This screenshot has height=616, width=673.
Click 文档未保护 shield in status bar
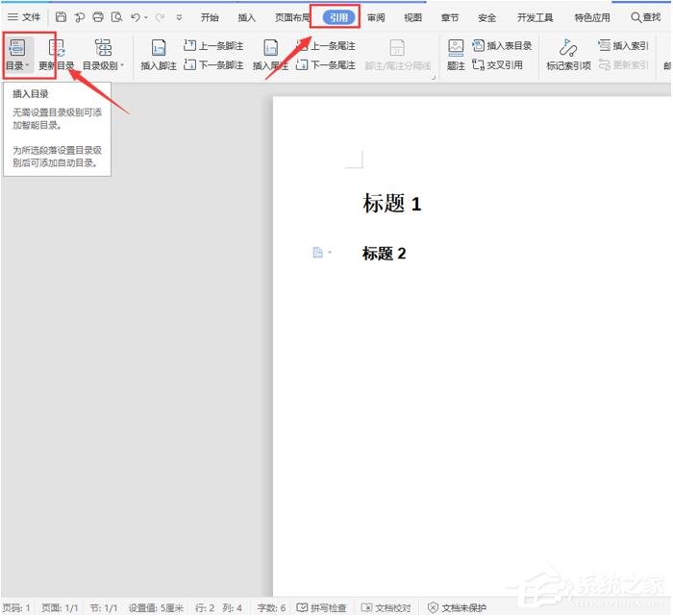point(457,607)
